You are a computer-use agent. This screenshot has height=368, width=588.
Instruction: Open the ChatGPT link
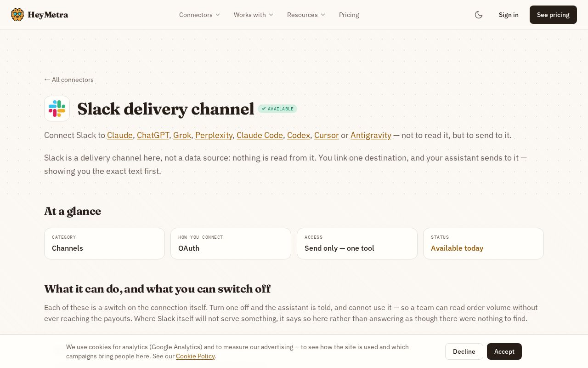pos(153,135)
